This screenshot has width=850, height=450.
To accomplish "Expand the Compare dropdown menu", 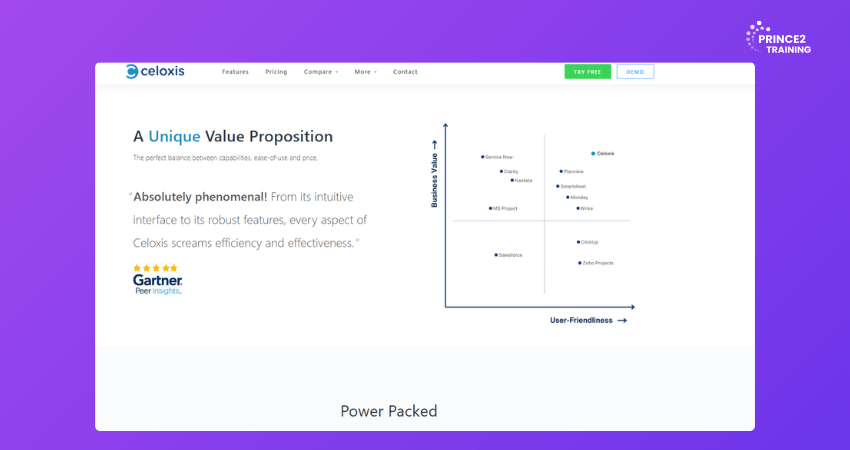I will point(321,72).
